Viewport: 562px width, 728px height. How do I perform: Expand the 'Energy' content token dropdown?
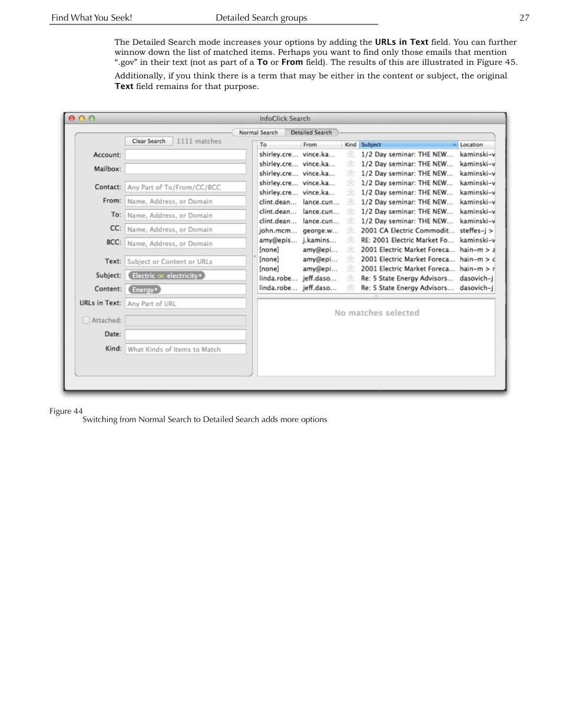click(x=157, y=290)
